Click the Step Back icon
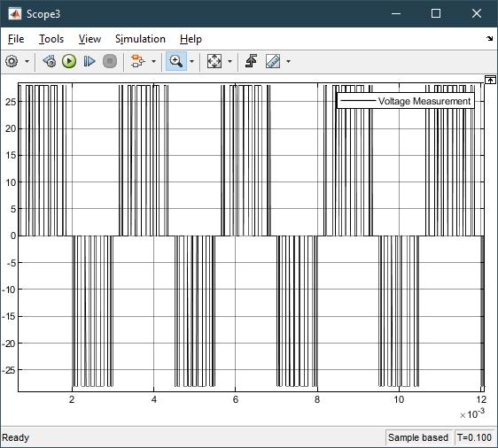The height and width of the screenshot is (448, 498). [x=50, y=61]
